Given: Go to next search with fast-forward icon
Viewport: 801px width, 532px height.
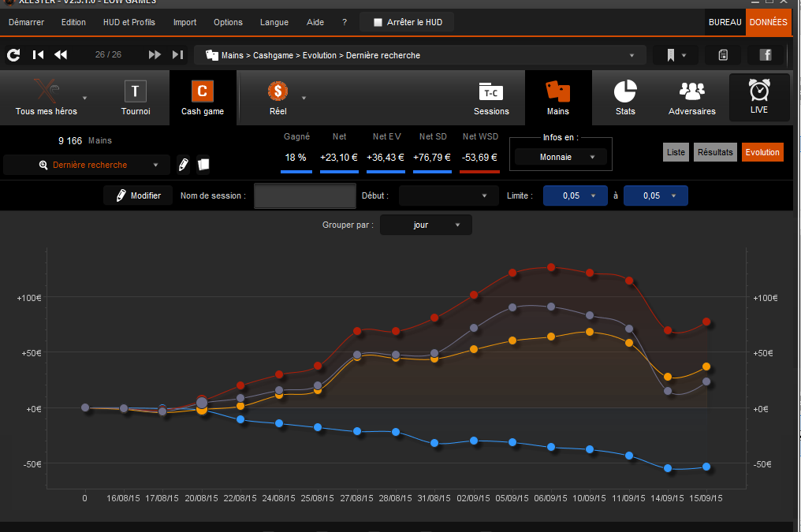Looking at the screenshot, I should tap(155, 54).
